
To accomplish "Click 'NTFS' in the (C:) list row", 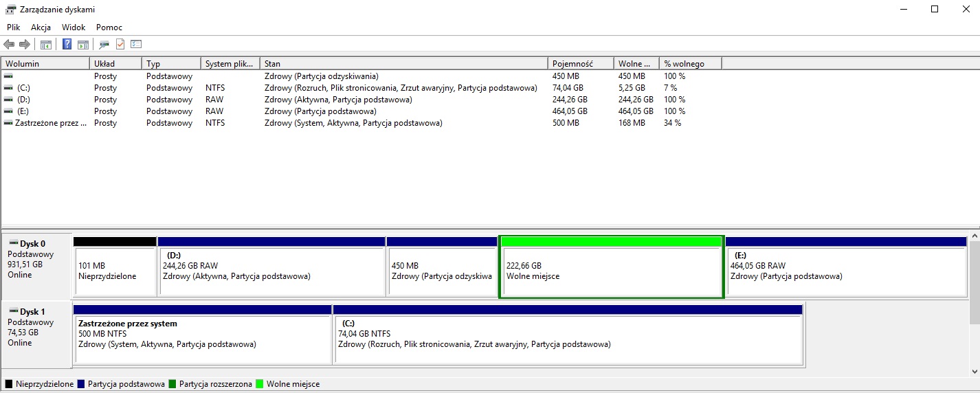I will (x=214, y=88).
